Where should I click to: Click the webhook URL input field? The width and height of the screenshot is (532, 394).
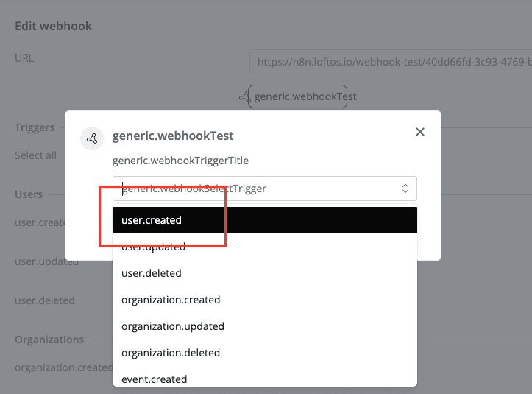[x=390, y=63]
